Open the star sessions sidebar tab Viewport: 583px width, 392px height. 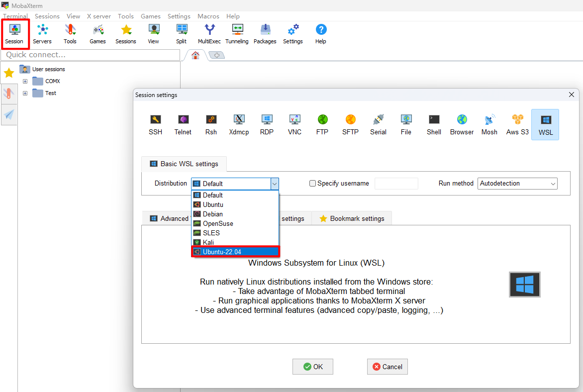(x=9, y=73)
